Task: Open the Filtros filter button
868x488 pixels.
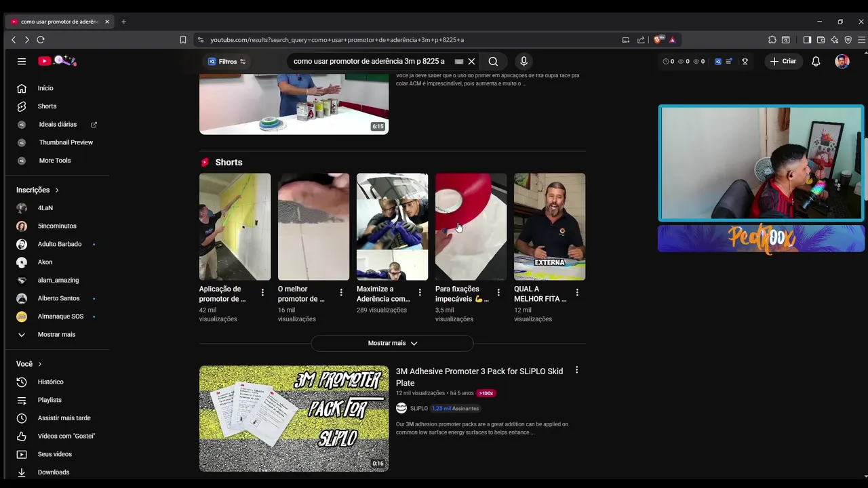Action: pos(227,62)
